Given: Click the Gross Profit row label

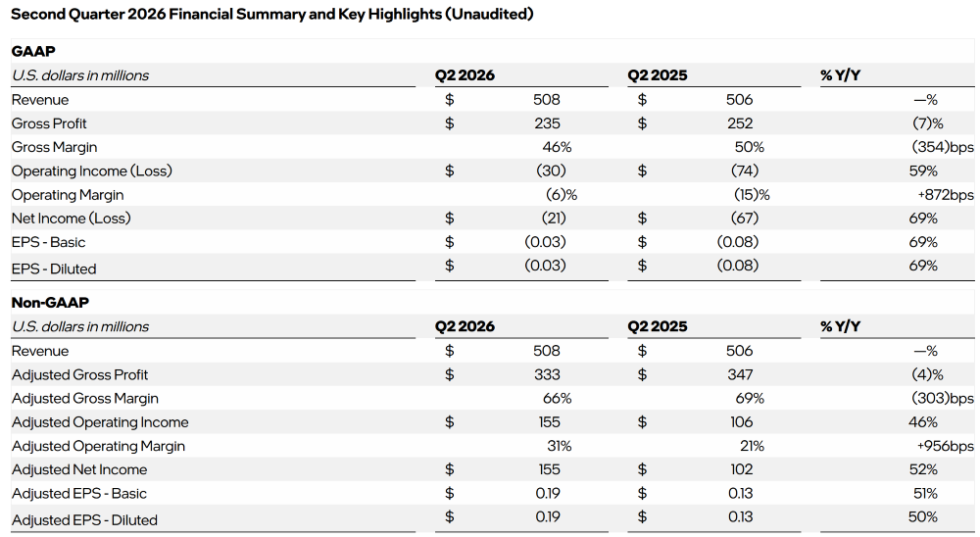Looking at the screenshot, I should tap(49, 123).
